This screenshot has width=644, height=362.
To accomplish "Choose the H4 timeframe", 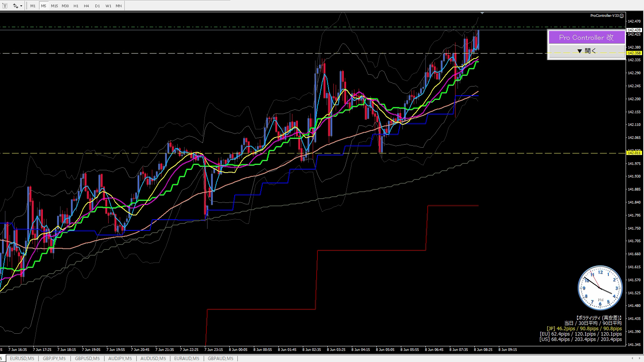I will [86, 6].
